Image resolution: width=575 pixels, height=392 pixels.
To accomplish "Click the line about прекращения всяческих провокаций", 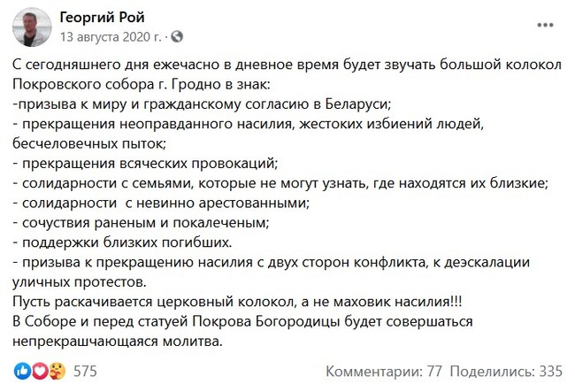I will coord(146,165).
